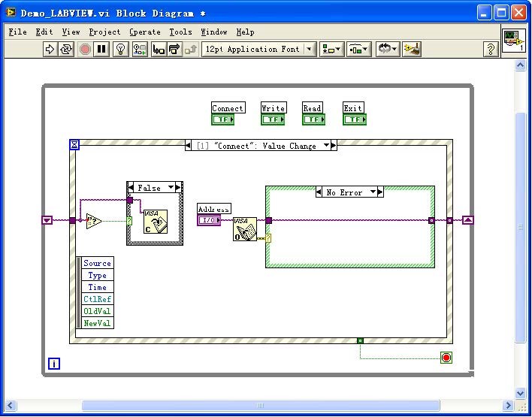Open the Operate menu
This screenshot has width=532, height=417.
pos(145,32)
